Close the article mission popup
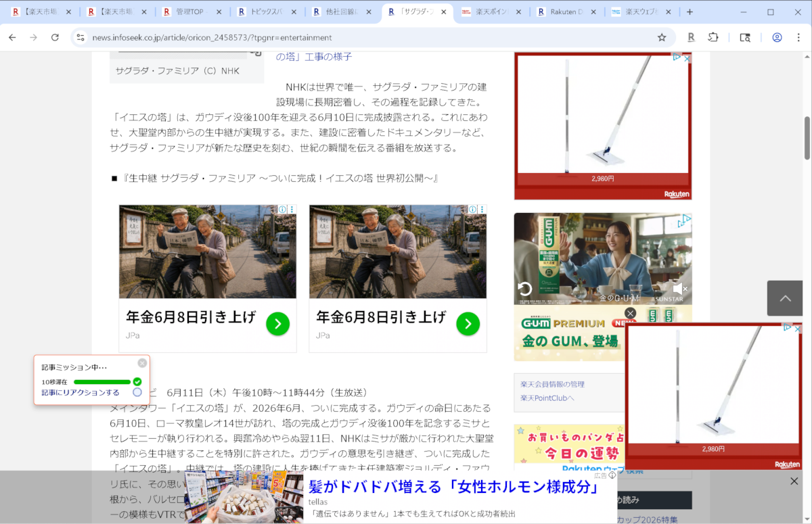 pyautogui.click(x=142, y=363)
